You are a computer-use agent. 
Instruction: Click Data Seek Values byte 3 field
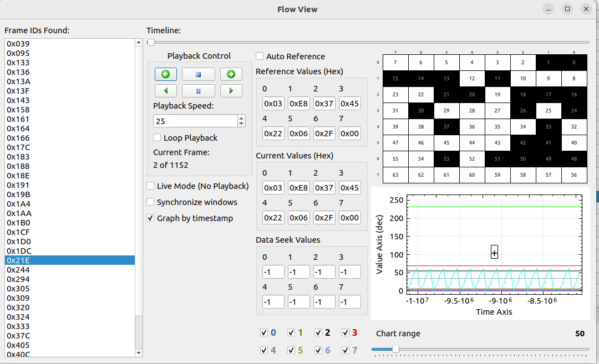click(350, 272)
